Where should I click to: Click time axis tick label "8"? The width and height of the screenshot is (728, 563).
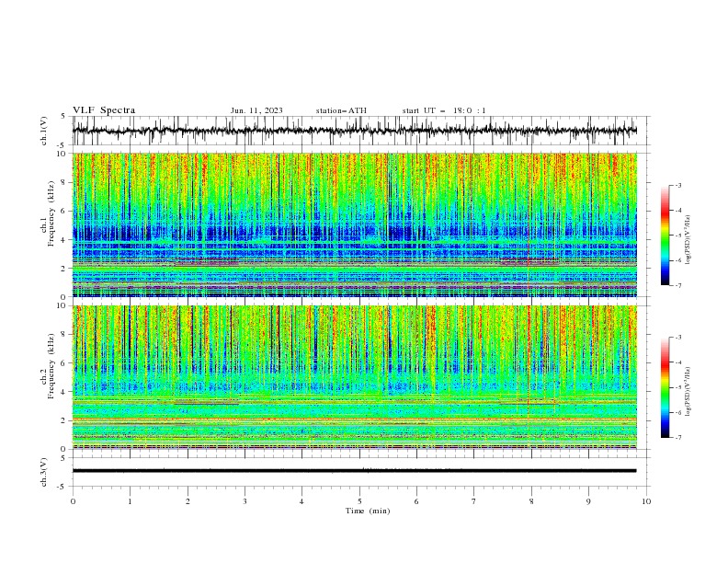(531, 501)
